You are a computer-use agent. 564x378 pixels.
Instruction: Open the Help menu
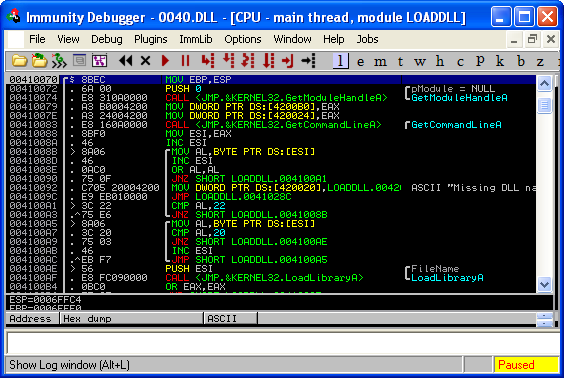[333, 39]
